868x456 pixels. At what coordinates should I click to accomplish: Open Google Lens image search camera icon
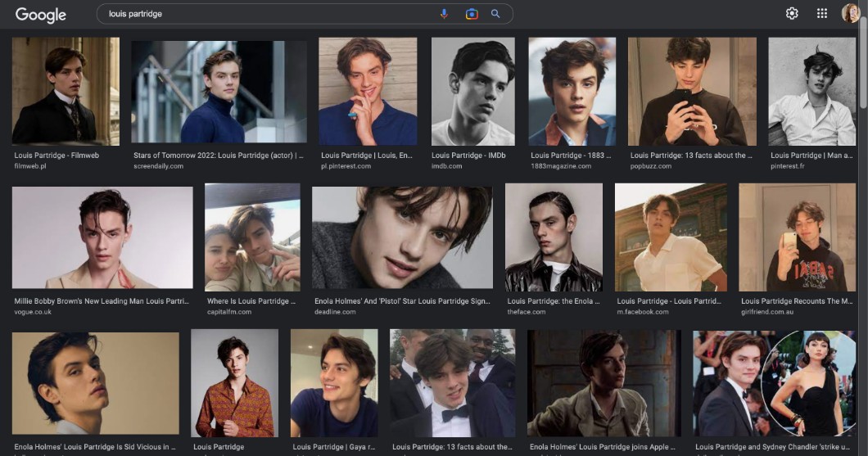[471, 14]
